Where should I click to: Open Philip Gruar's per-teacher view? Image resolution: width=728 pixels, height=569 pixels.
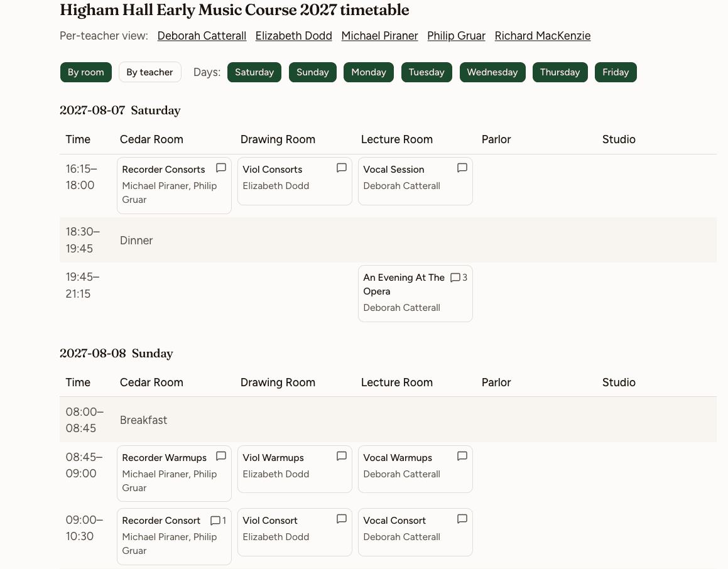[457, 36]
